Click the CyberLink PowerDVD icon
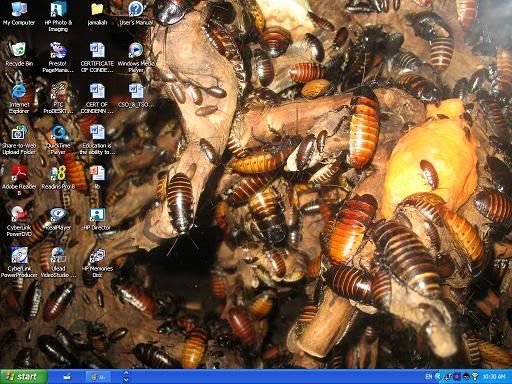Image resolution: width=512 pixels, height=384 pixels. 19,222
